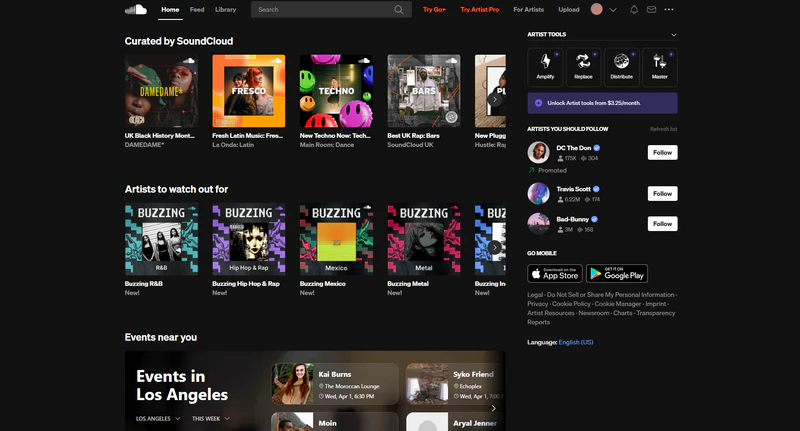Viewport: 800px width, 431px height.
Task: Switch to the Feed tab
Action: pos(197,10)
